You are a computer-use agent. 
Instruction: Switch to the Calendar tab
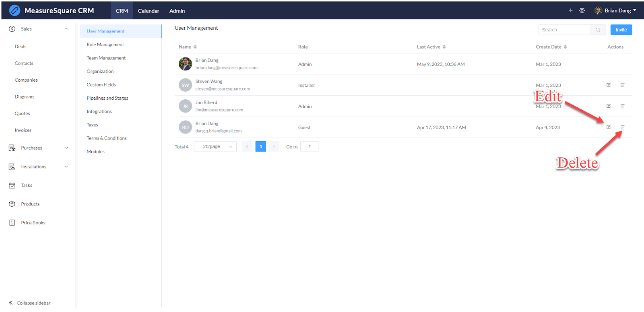(x=149, y=11)
